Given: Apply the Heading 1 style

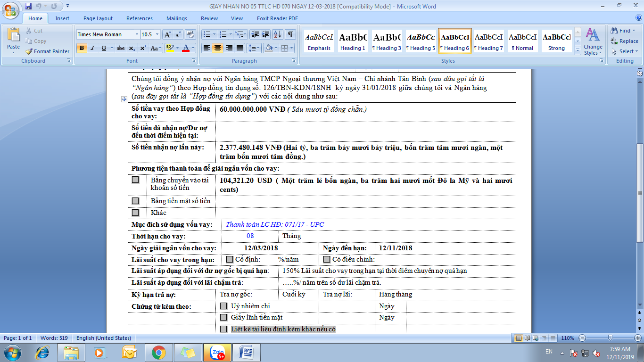Looking at the screenshot, I should tap(353, 41).
